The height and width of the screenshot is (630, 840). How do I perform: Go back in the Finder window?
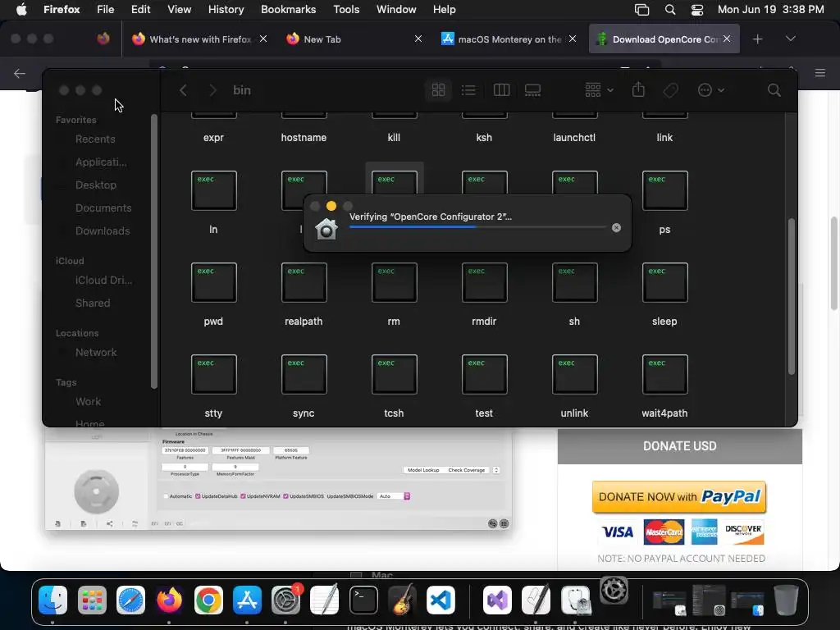(x=183, y=90)
